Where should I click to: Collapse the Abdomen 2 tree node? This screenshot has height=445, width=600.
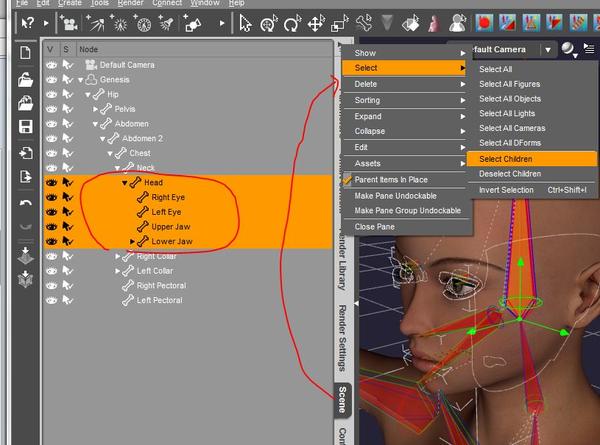pos(103,139)
